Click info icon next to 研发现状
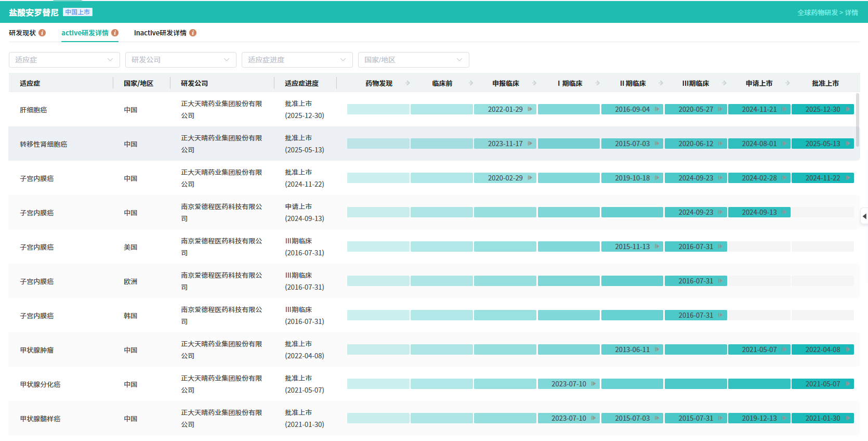This screenshot has width=868, height=441. [x=42, y=33]
